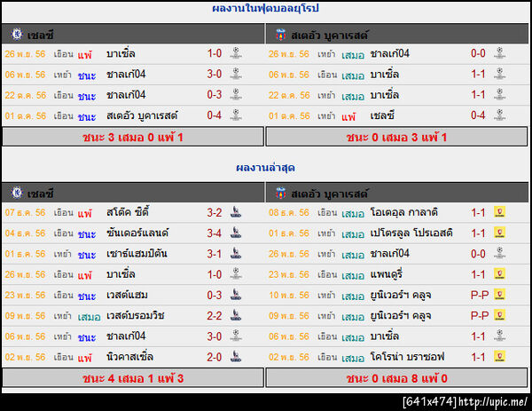The height and width of the screenshot is (411, 532).
Task: Click the team name ซันเดอร์แลนด์
Action: click(137, 233)
